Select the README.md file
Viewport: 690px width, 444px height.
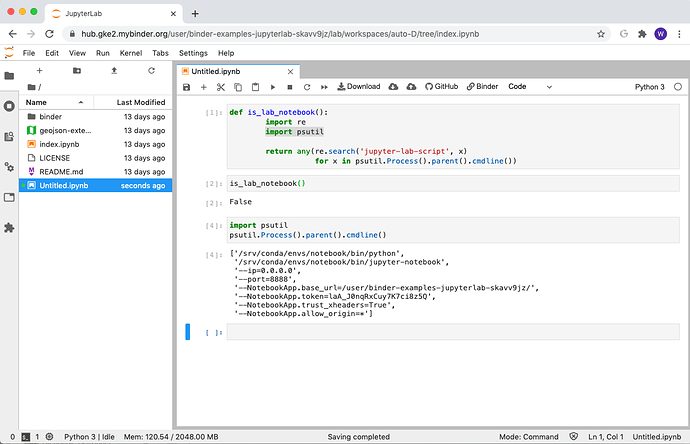point(95,172)
